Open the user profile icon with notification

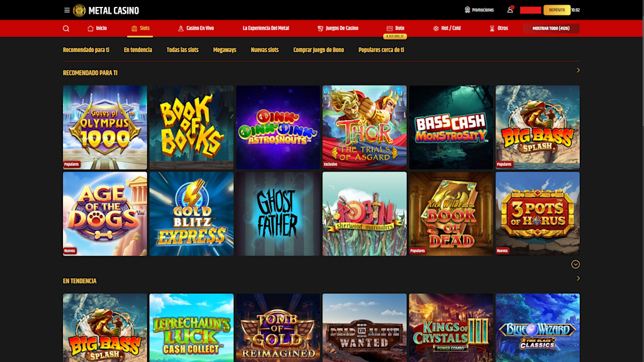click(510, 10)
